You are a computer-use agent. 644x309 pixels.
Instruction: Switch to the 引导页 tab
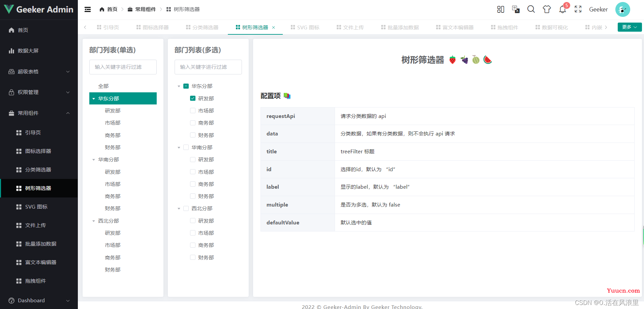click(108, 28)
